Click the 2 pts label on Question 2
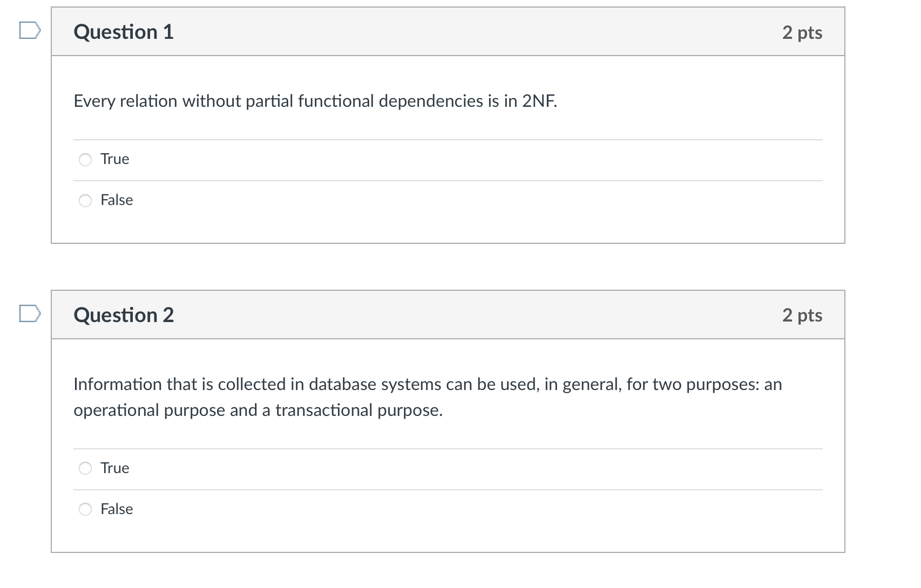The image size is (921, 588). click(x=803, y=314)
